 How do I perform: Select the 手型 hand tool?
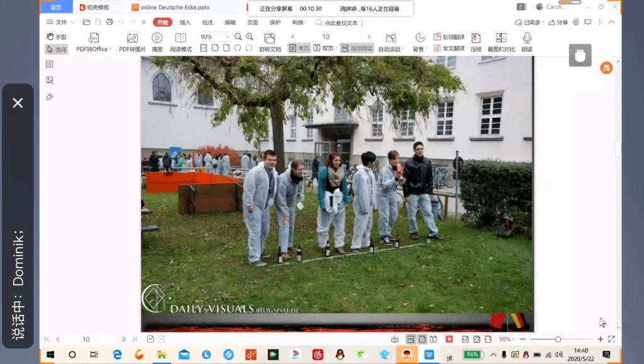pos(57,37)
